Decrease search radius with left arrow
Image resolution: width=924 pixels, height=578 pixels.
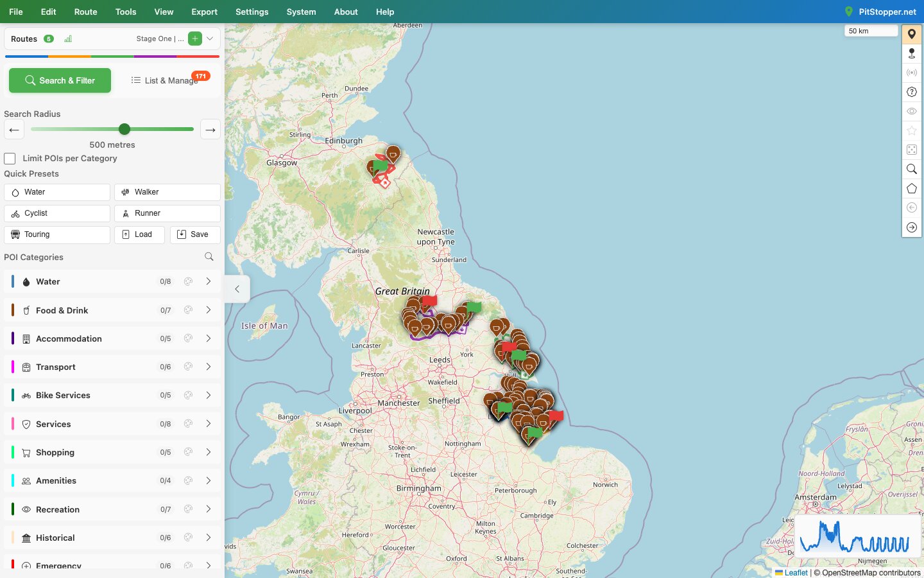14,130
